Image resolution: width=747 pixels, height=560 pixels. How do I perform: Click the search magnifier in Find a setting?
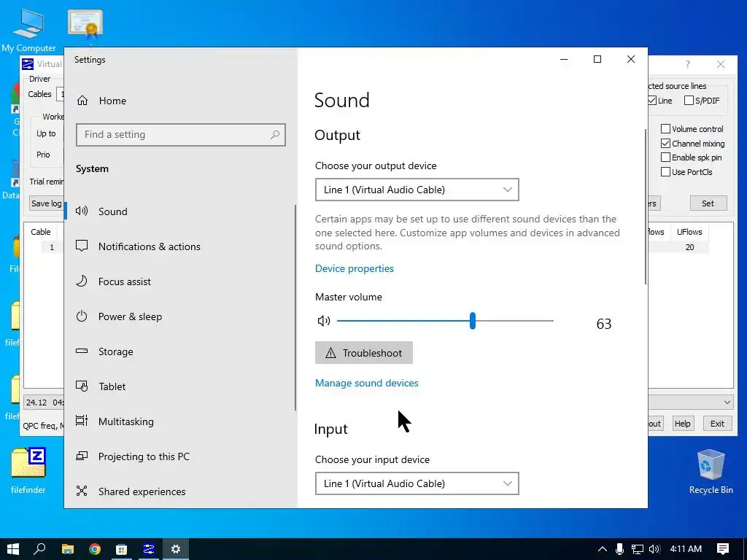275,135
